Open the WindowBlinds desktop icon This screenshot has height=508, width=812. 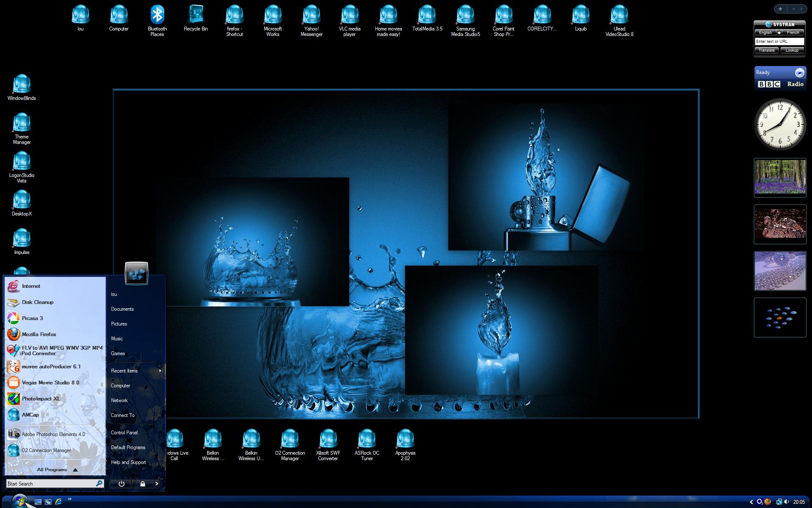pos(22,87)
